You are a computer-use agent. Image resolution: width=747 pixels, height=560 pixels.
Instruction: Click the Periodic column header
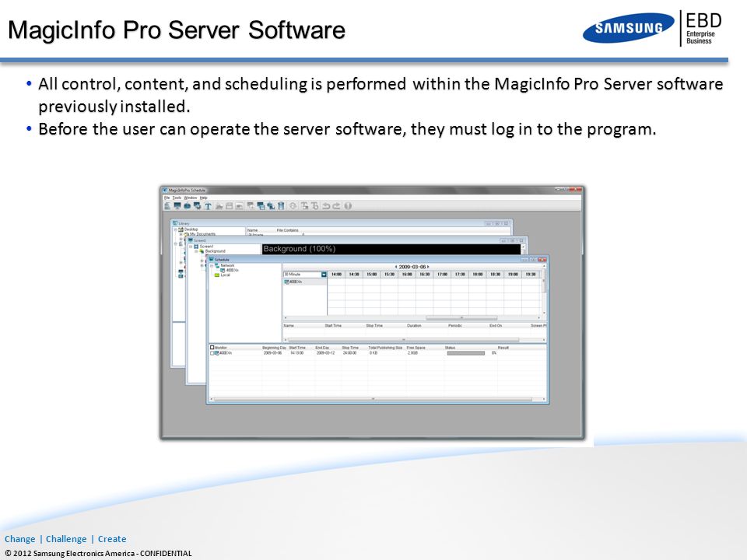455,326
